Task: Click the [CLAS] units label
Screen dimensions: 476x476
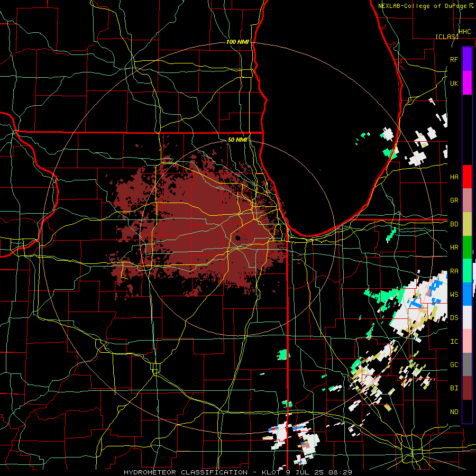Action: (446, 36)
